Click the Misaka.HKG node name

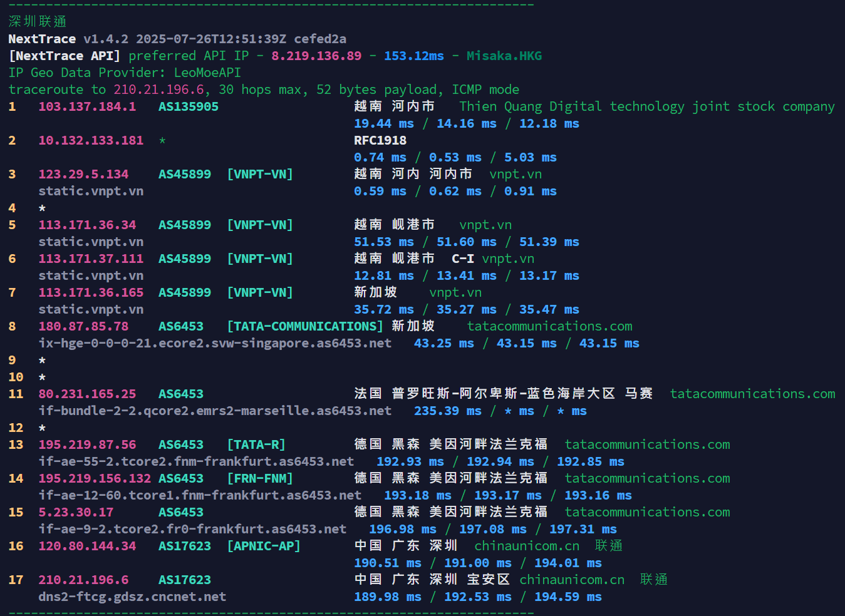point(504,56)
